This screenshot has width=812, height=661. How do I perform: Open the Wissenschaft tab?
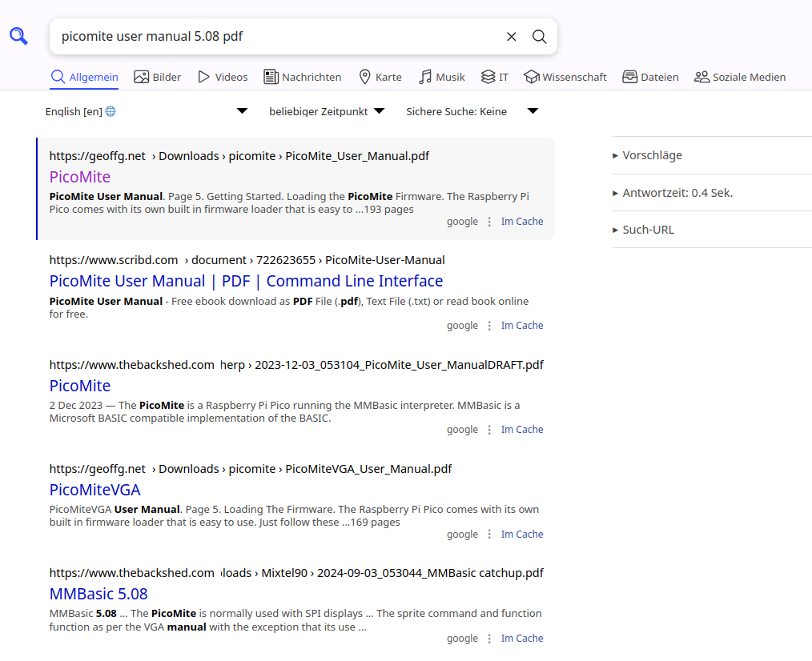pos(565,77)
